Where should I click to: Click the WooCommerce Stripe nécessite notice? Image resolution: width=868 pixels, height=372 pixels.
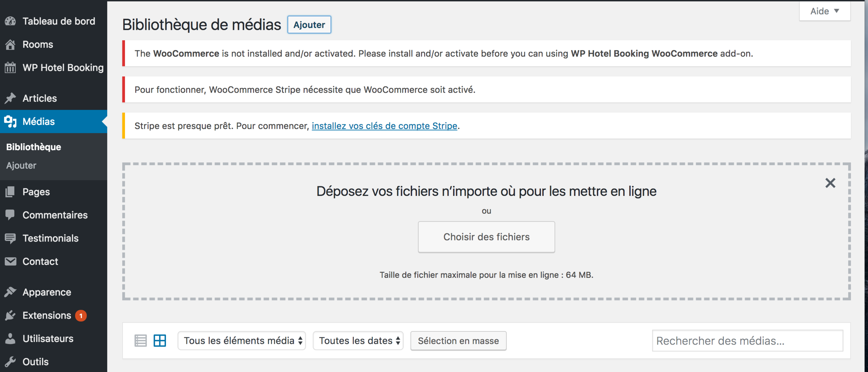(305, 90)
